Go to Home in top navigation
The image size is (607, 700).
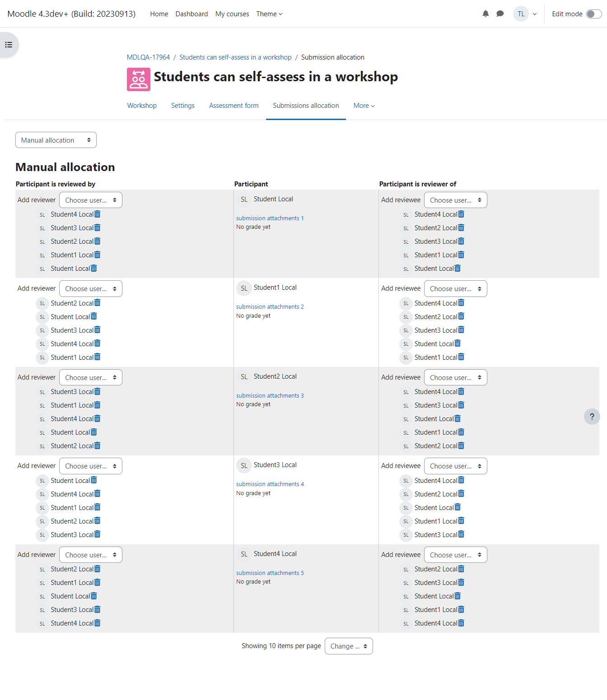[x=159, y=14]
